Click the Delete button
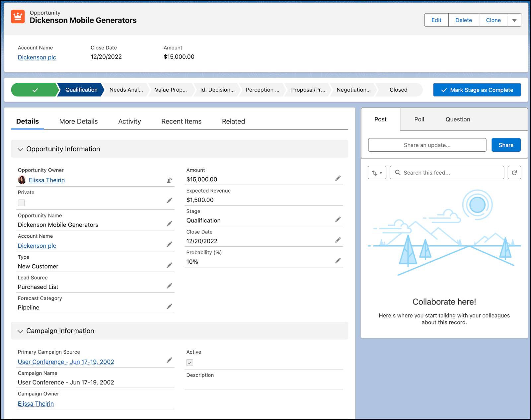 [x=464, y=20]
